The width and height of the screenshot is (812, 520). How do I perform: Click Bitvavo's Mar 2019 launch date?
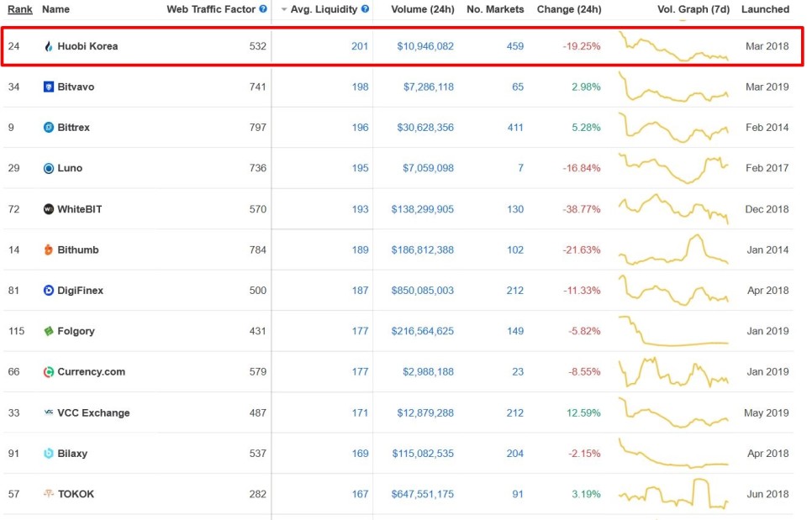click(x=767, y=87)
